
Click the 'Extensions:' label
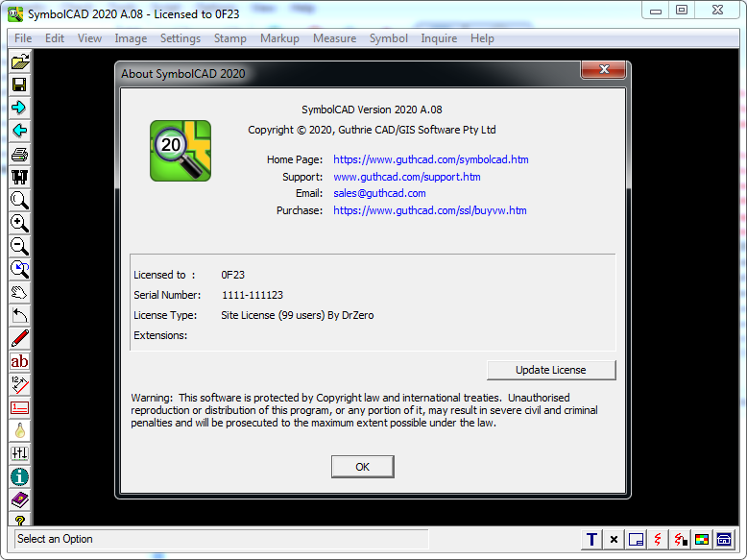[x=160, y=335]
